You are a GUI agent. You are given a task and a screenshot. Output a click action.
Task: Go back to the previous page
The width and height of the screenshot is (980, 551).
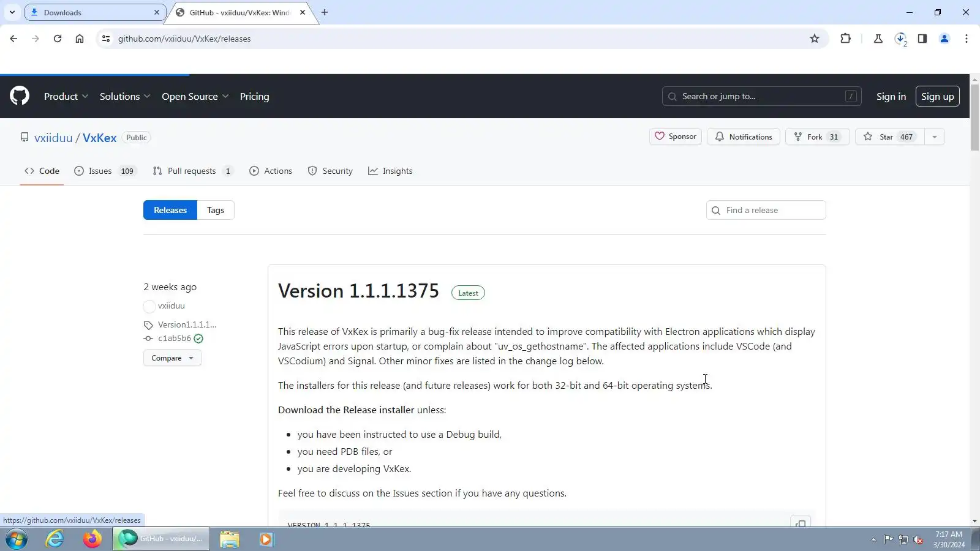13,39
